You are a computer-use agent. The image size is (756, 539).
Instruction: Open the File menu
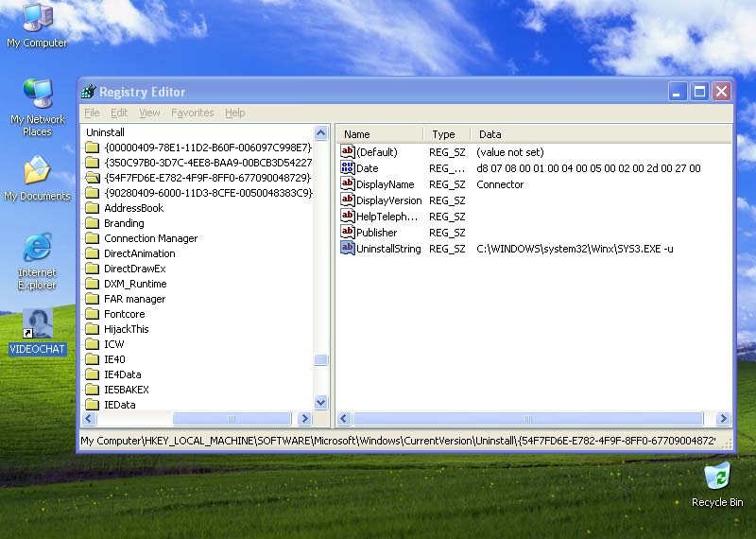coord(92,113)
